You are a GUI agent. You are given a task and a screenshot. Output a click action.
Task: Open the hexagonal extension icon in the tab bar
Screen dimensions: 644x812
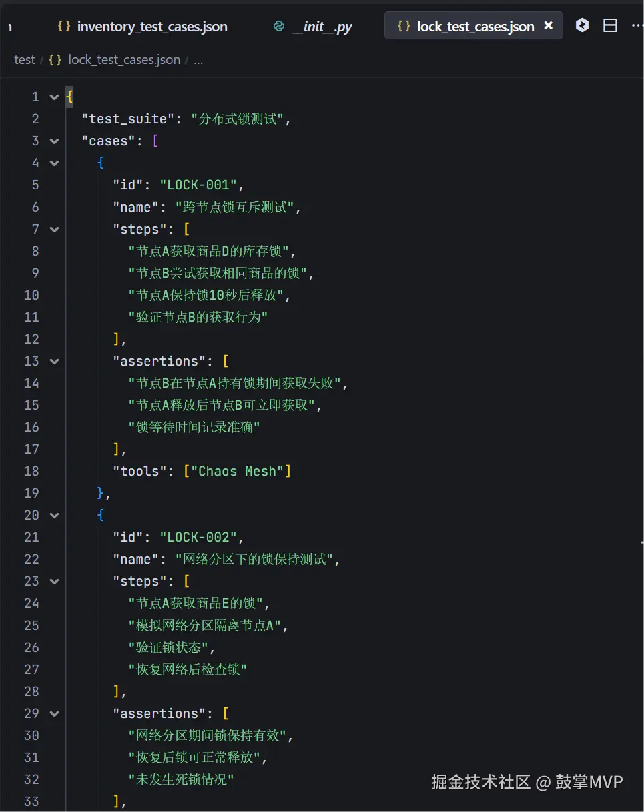(x=581, y=25)
